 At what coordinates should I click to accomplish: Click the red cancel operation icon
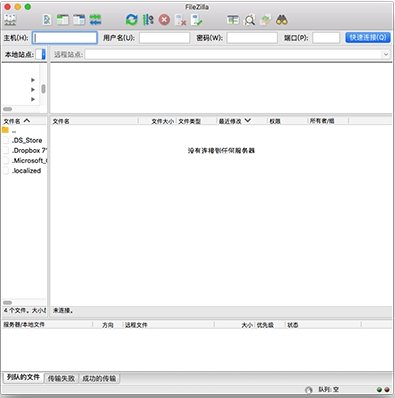point(164,20)
